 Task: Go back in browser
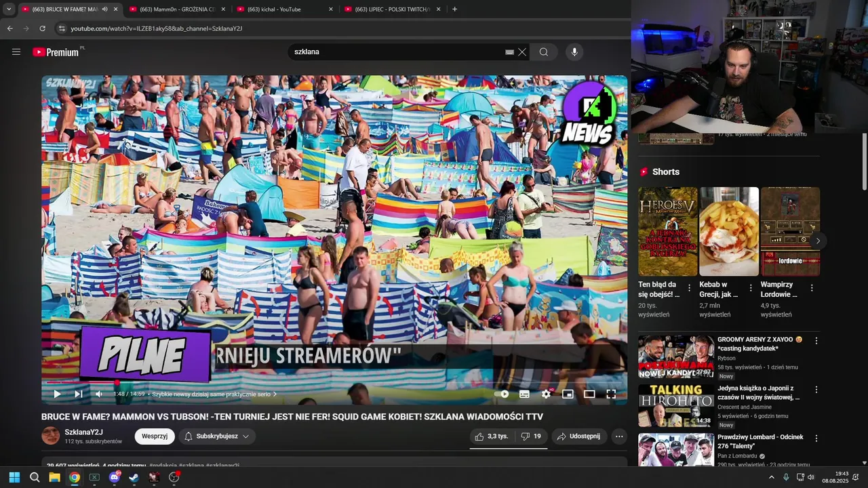point(9,28)
